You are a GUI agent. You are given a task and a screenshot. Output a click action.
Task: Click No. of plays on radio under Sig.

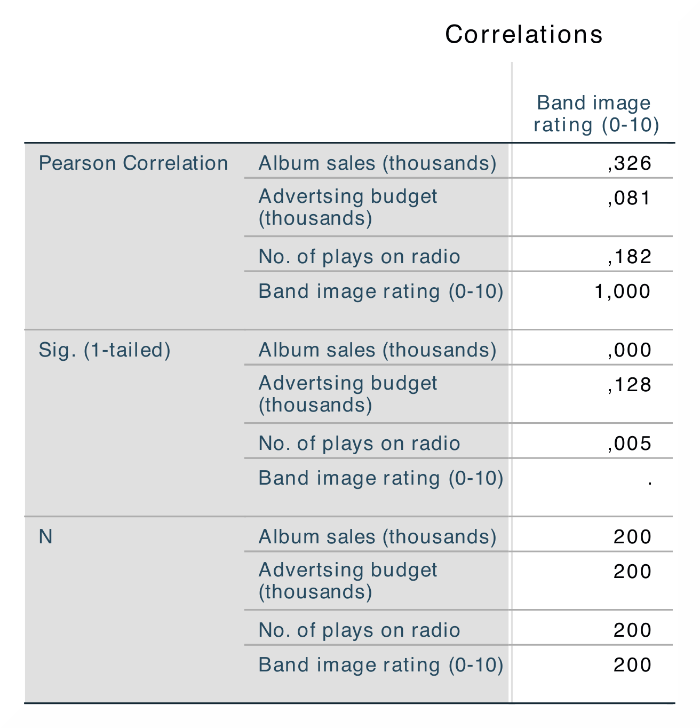click(359, 444)
